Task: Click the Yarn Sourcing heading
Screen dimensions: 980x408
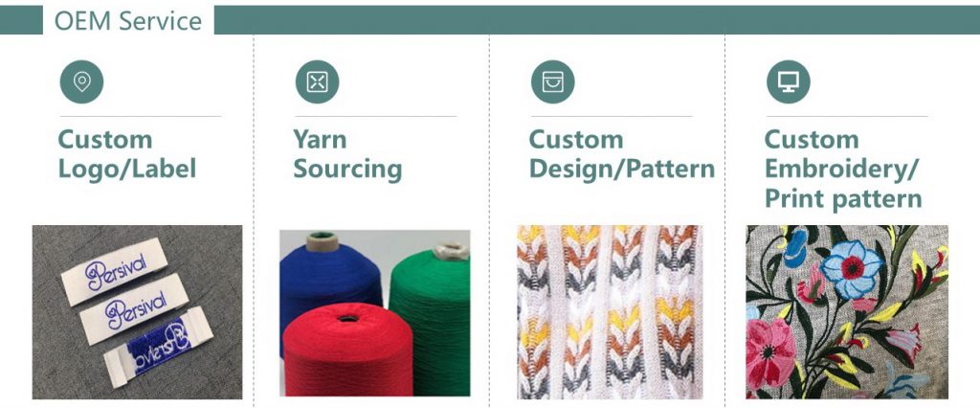Action: (347, 154)
